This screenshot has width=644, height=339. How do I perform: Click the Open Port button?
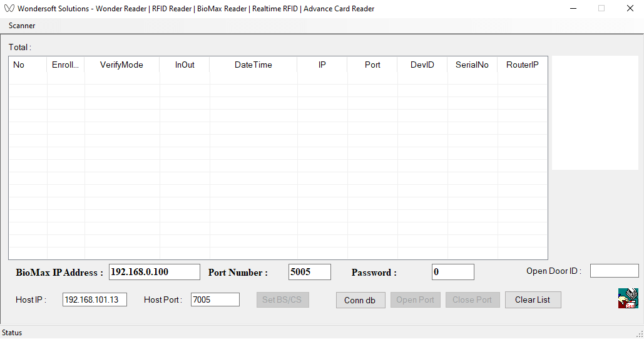[415, 300]
